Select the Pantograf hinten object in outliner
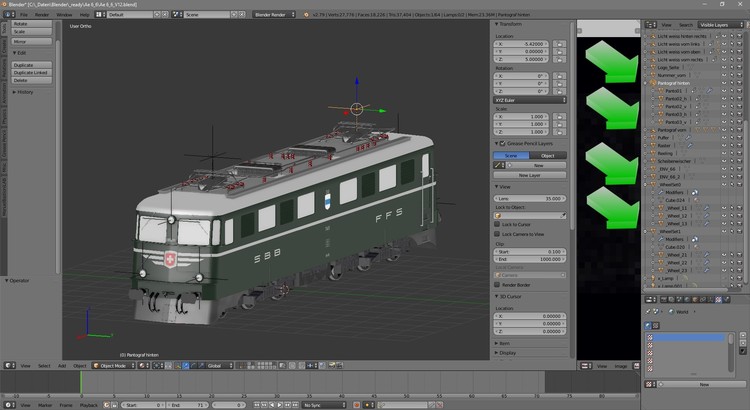750x410 pixels. (674, 83)
